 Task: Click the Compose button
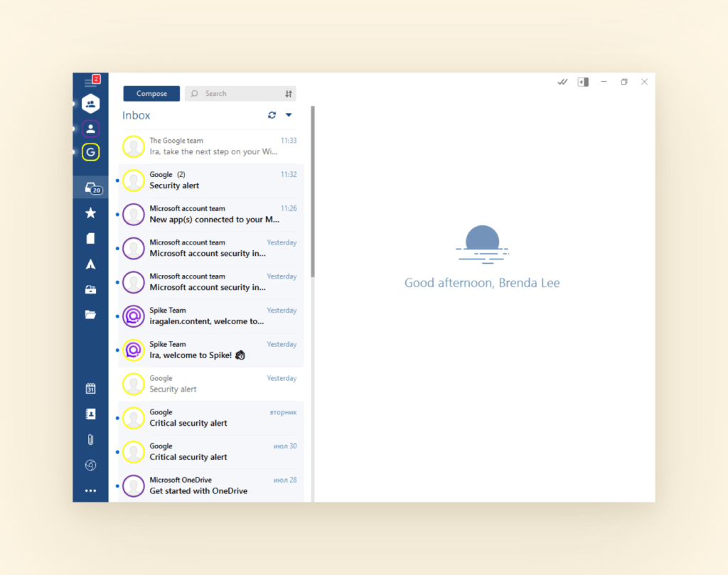tap(151, 93)
